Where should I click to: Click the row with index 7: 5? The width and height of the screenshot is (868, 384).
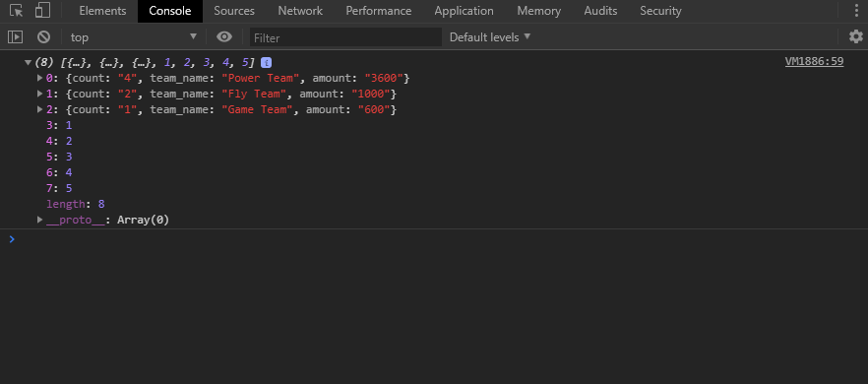pyautogui.click(x=59, y=188)
